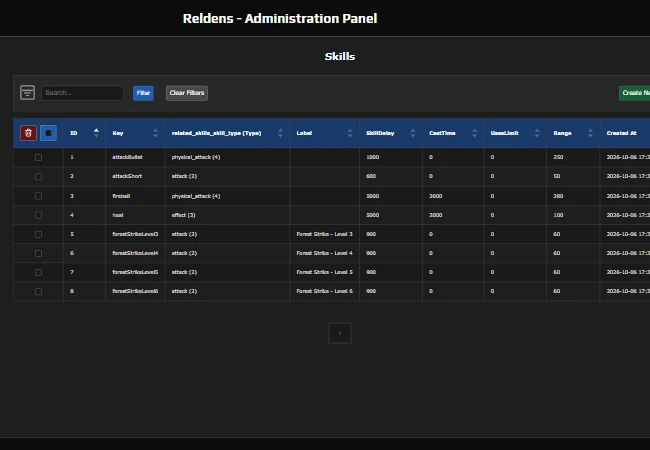650x450 pixels.
Task: Click the forestStrikeLevel6 key cell
Action: (135, 291)
